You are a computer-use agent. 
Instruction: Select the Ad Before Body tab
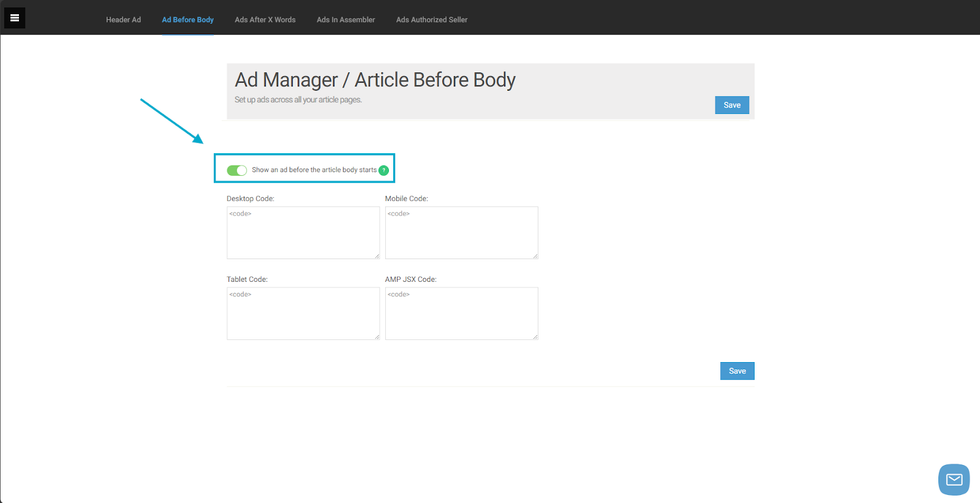(188, 20)
